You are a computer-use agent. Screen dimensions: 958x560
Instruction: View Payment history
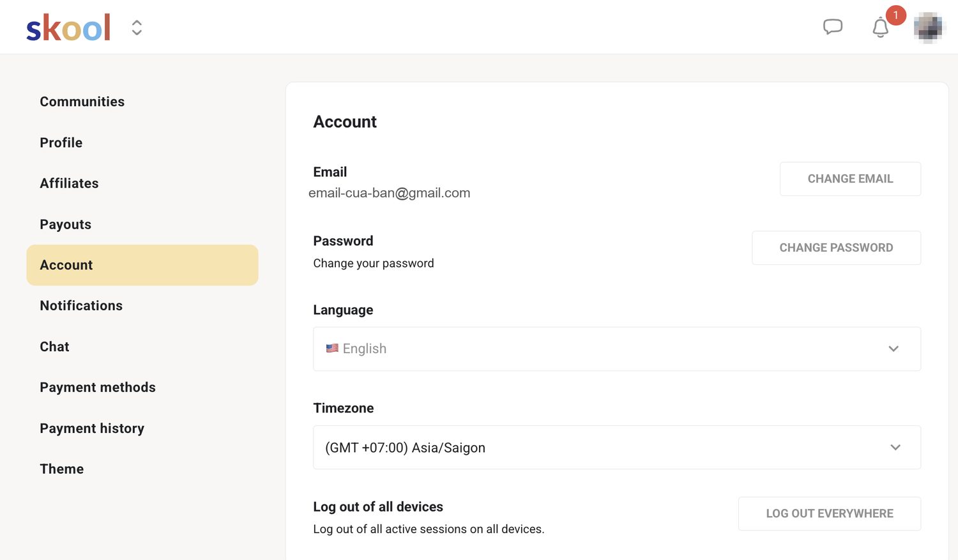pos(92,428)
